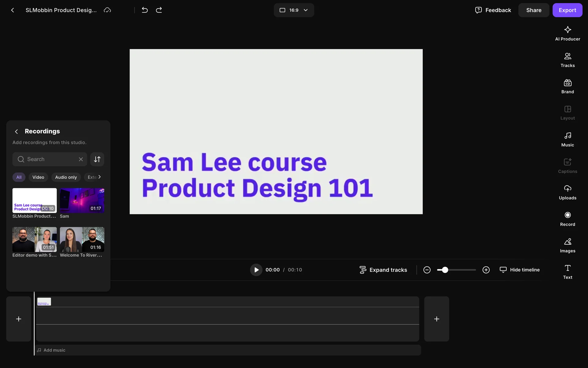Select the Video filter tab

pyautogui.click(x=38, y=177)
